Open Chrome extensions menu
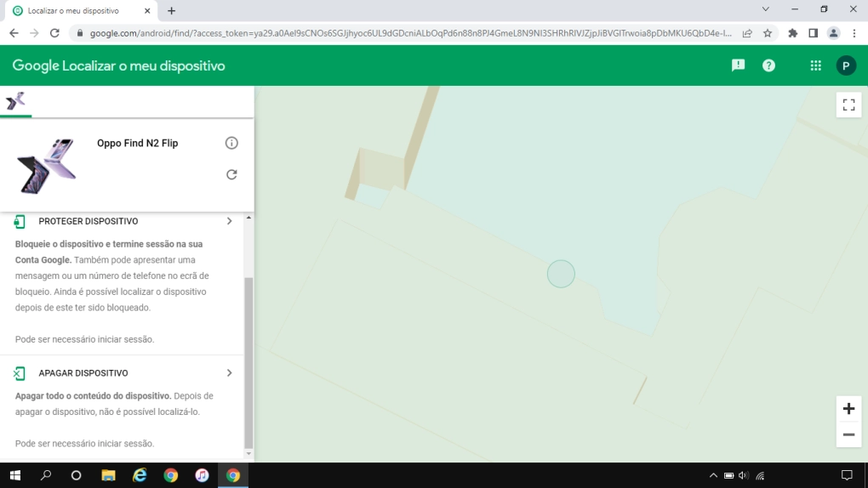This screenshot has width=868, height=488. pyautogui.click(x=793, y=33)
